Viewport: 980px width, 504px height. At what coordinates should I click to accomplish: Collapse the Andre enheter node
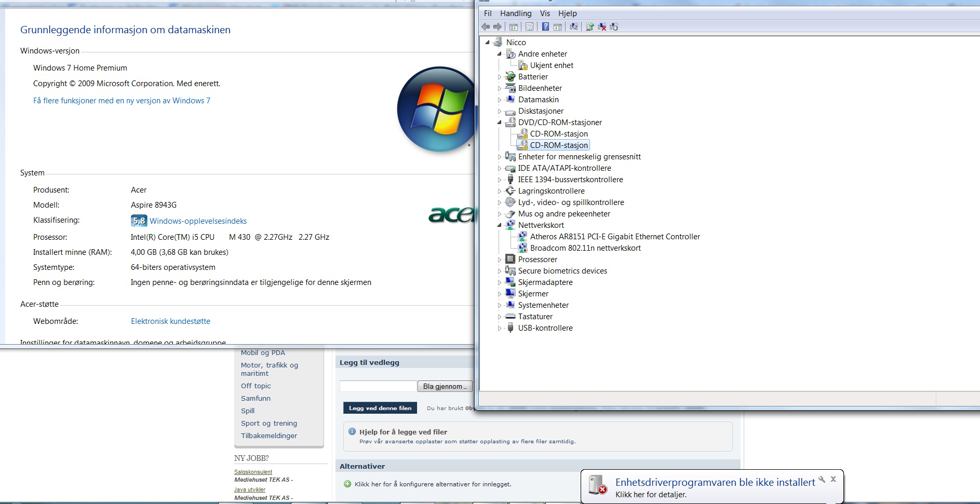tap(500, 54)
